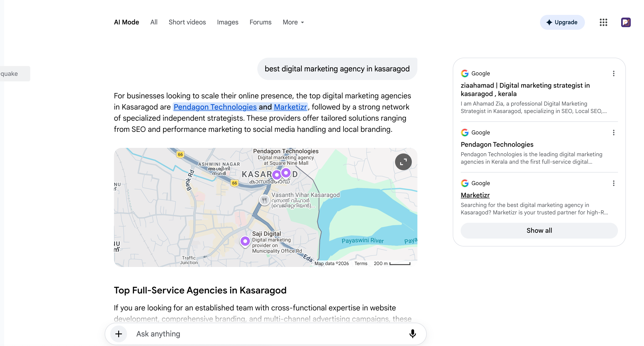Click 'Top Full-Service Agencies in Kasaragod' heading
Image resolution: width=644 pixels, height=346 pixels.
pos(200,290)
